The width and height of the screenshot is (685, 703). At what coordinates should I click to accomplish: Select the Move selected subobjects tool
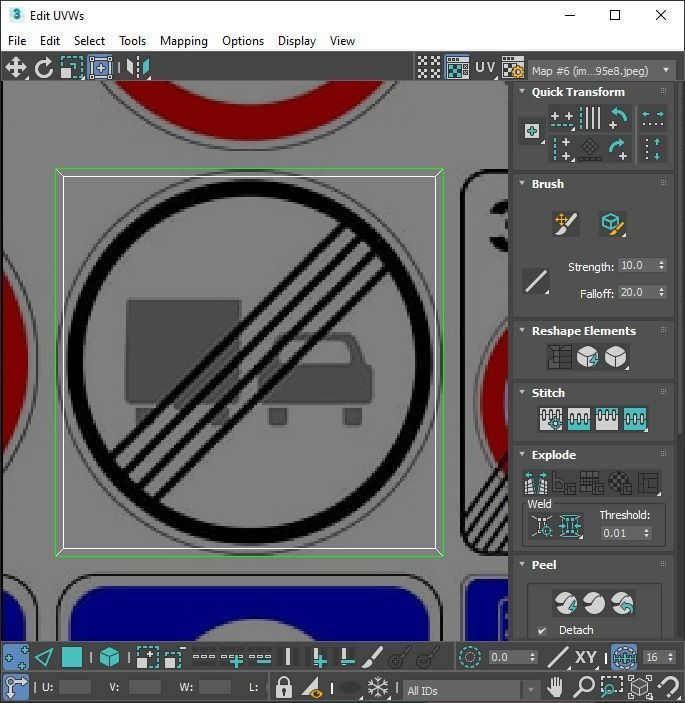pyautogui.click(x=16, y=68)
